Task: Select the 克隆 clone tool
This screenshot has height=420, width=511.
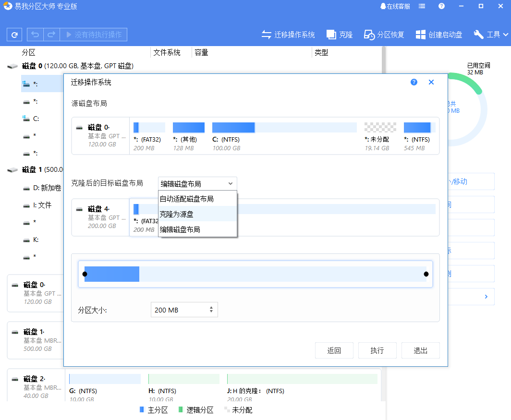Action: point(339,34)
